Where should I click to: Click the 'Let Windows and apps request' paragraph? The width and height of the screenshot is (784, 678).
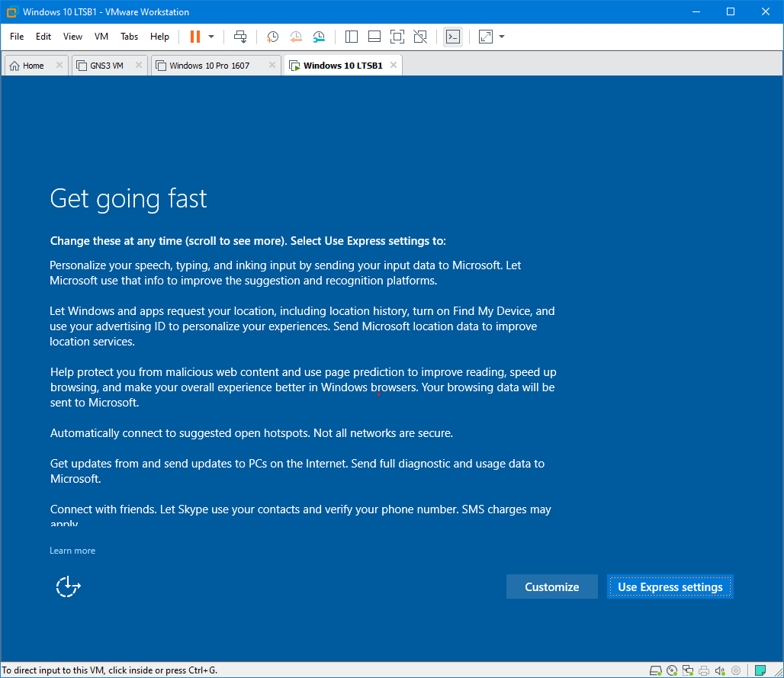point(302,326)
